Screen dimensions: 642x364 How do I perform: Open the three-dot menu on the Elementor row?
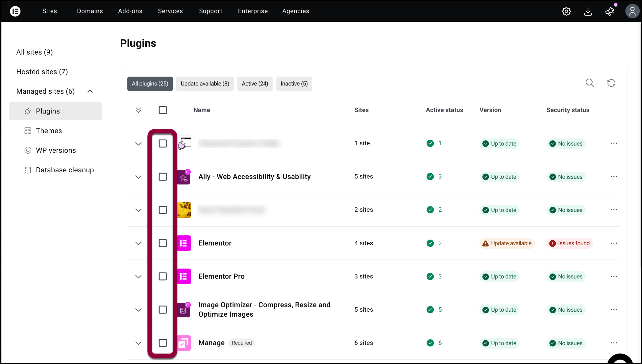click(x=614, y=243)
